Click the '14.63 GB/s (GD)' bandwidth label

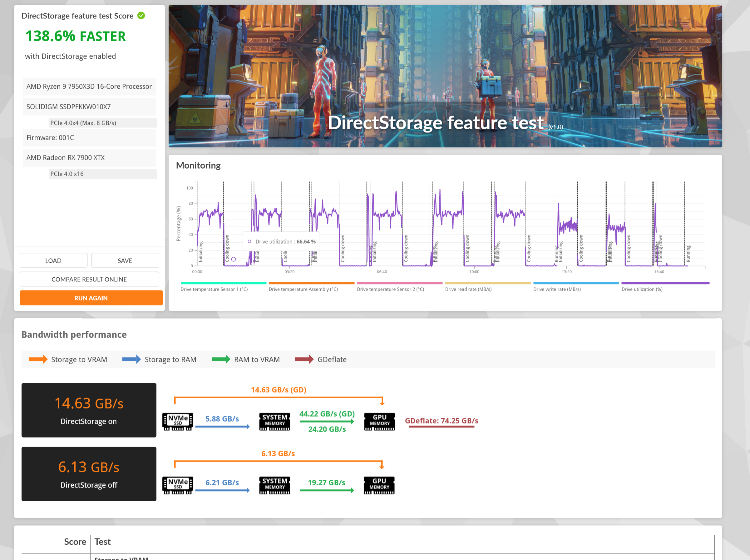pyautogui.click(x=279, y=390)
